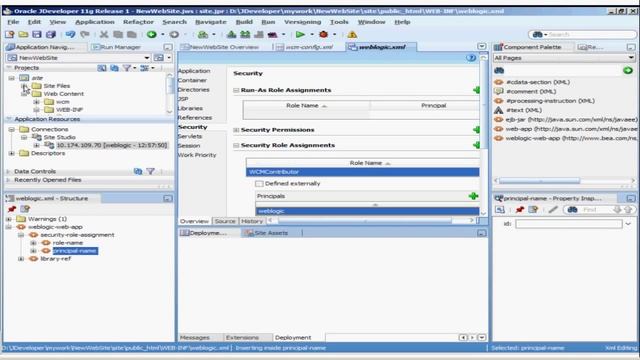Expand the library-ref tree node

click(x=21, y=259)
